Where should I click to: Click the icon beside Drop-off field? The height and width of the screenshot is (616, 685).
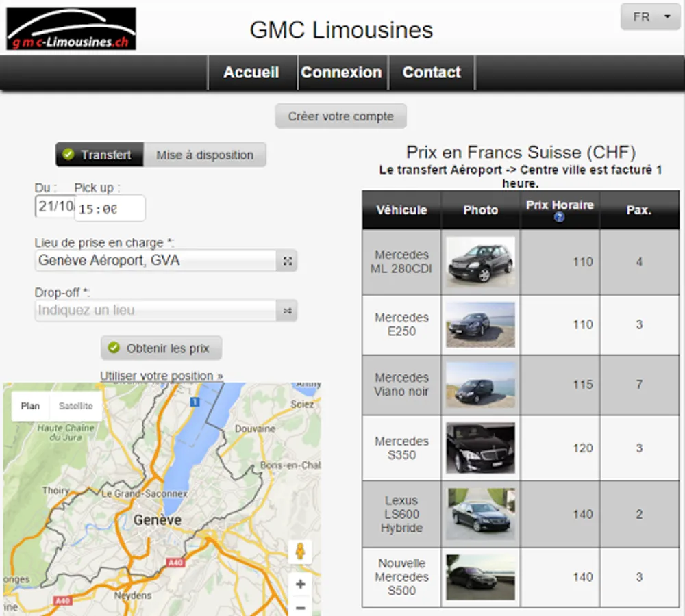[287, 311]
